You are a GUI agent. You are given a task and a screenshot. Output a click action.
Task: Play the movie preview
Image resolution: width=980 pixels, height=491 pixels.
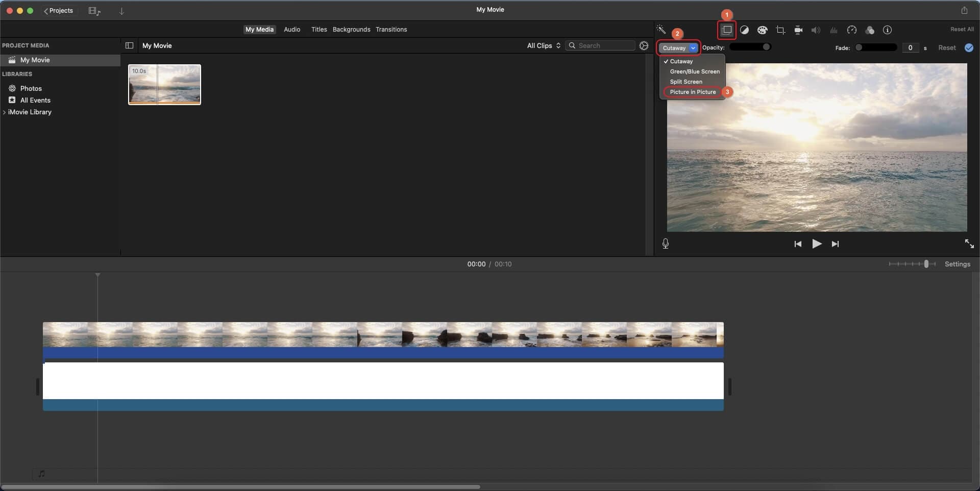tap(817, 244)
